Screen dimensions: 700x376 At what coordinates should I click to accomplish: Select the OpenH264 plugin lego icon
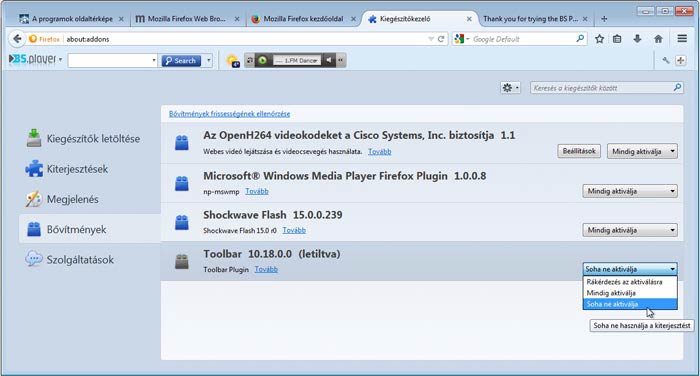[181, 143]
